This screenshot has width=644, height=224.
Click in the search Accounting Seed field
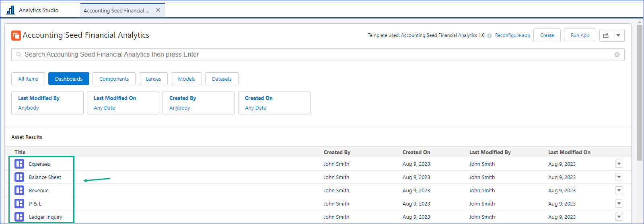pyautogui.click(x=318, y=55)
